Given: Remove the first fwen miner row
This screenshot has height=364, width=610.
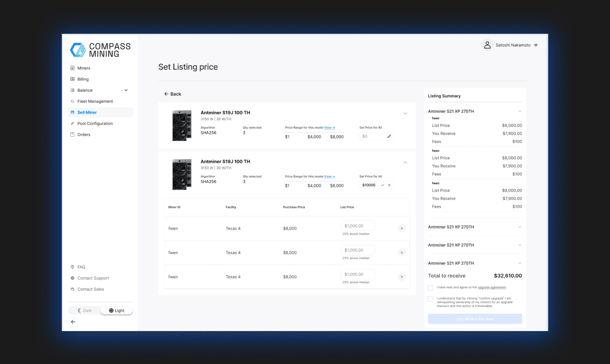Looking at the screenshot, I should (x=402, y=228).
